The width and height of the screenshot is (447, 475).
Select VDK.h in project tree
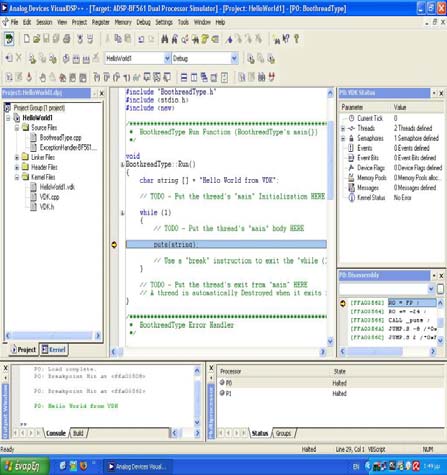pos(47,207)
